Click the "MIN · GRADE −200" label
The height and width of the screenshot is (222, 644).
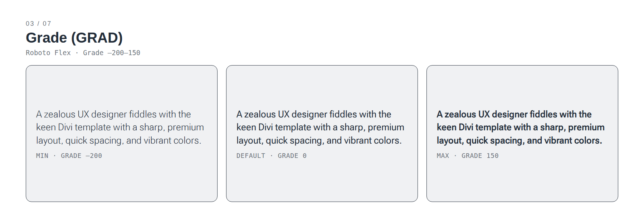tap(69, 156)
